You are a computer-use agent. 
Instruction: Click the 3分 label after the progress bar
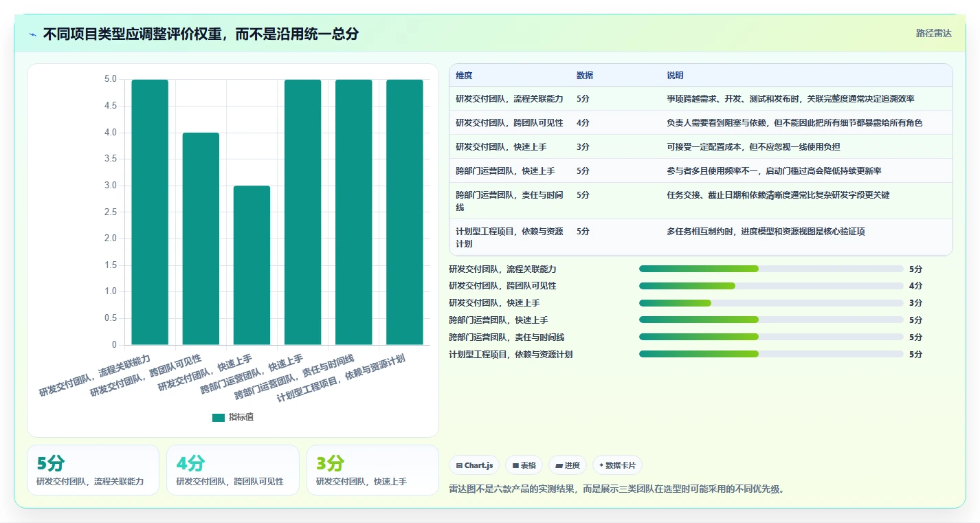[915, 303]
